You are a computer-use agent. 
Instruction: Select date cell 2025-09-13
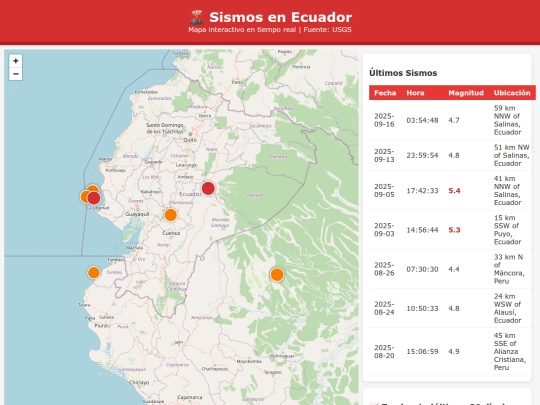point(384,155)
